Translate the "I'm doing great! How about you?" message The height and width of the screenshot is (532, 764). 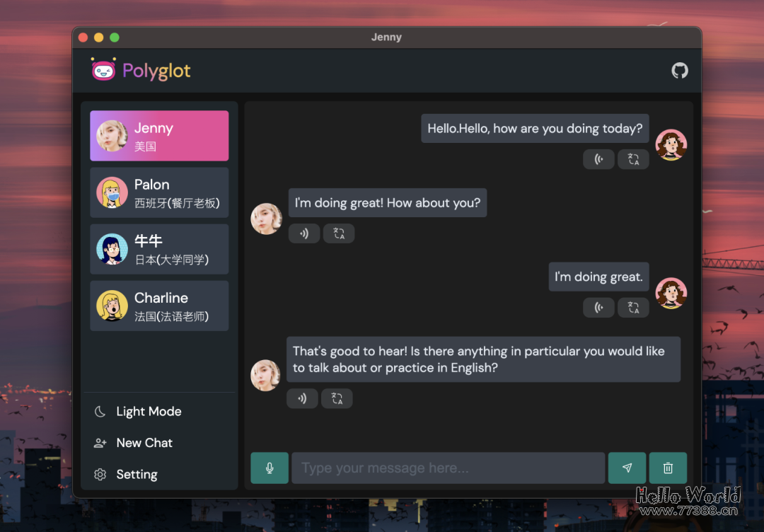tap(339, 233)
